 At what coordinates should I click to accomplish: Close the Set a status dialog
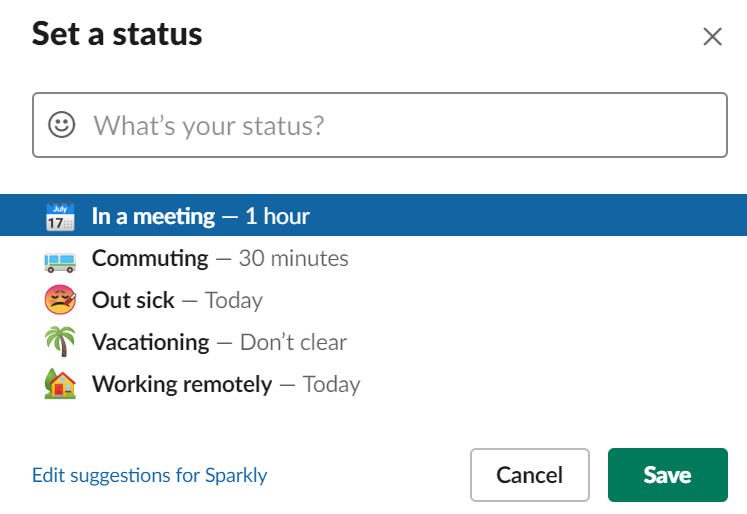[712, 36]
